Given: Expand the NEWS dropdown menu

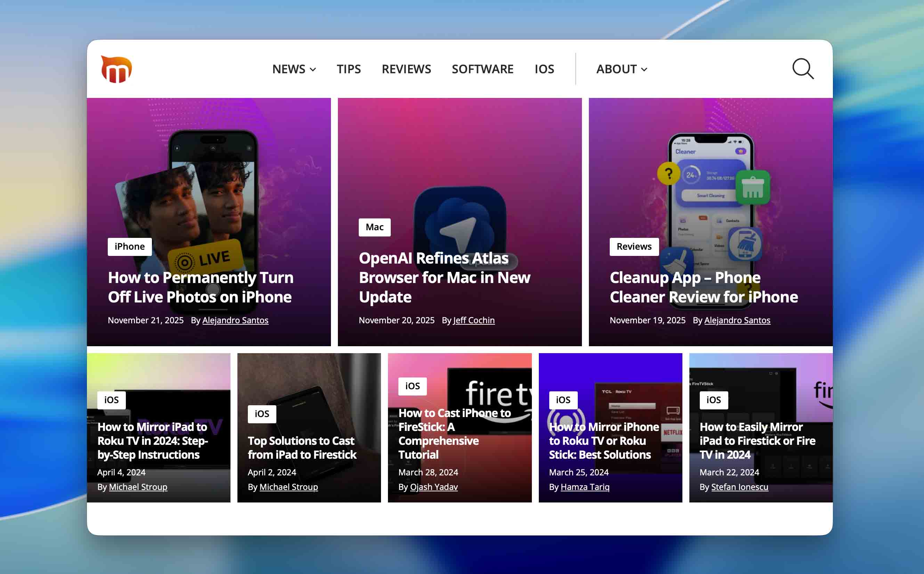Looking at the screenshot, I should coord(294,69).
